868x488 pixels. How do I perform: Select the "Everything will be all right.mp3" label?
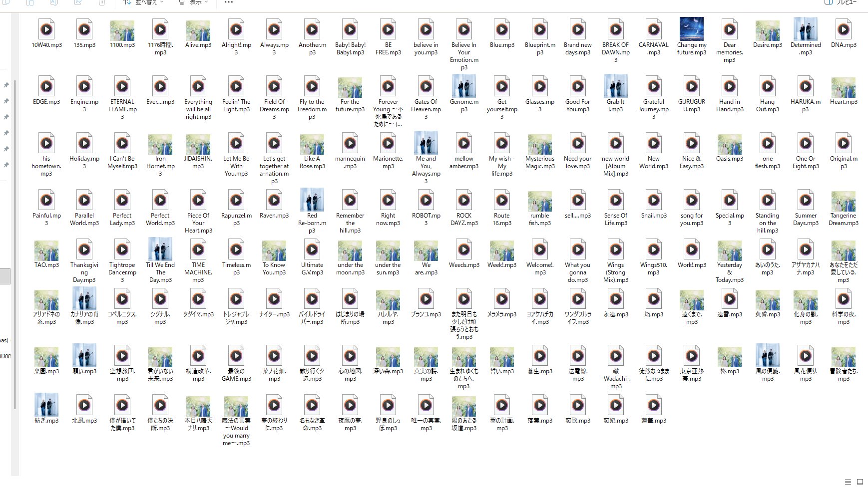click(x=198, y=109)
